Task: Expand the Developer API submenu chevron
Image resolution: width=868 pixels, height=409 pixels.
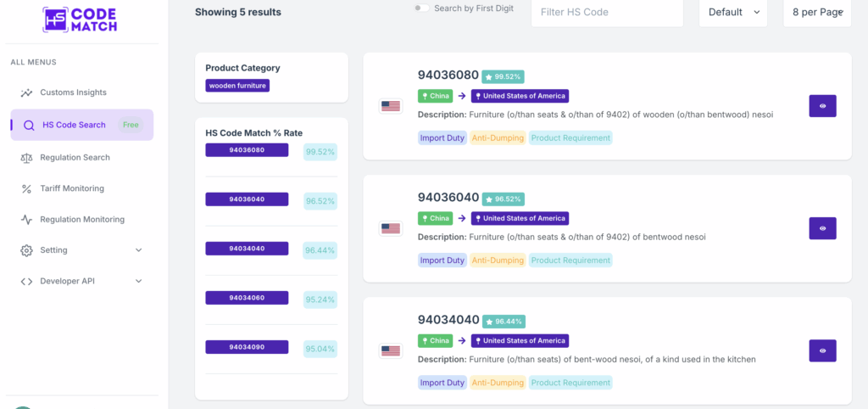Action: (x=139, y=281)
